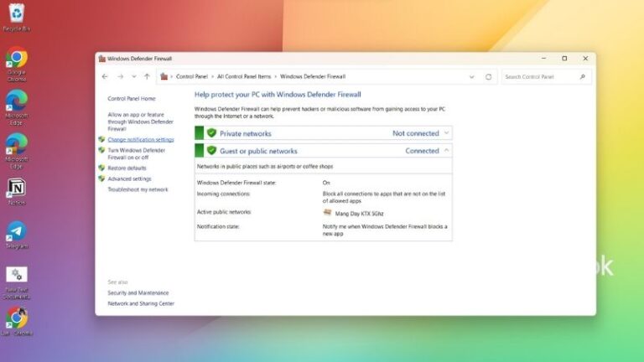
Task: Launch the Notion desktop icon
Action: (x=16, y=187)
